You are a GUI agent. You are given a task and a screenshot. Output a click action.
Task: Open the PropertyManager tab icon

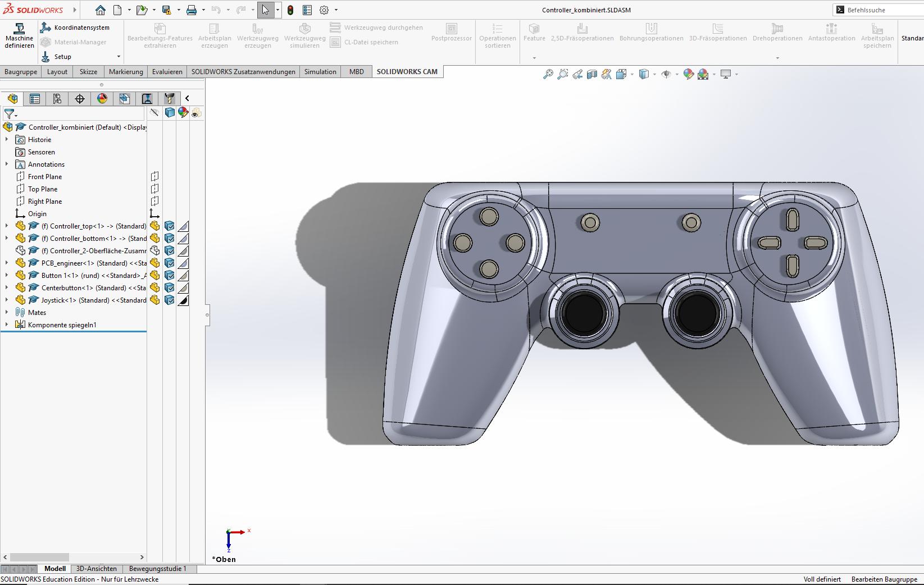point(35,99)
